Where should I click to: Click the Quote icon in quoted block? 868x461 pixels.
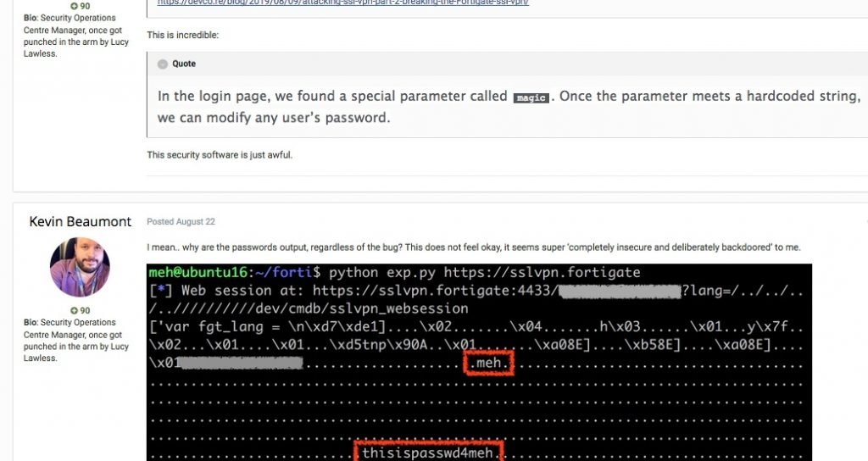162,64
